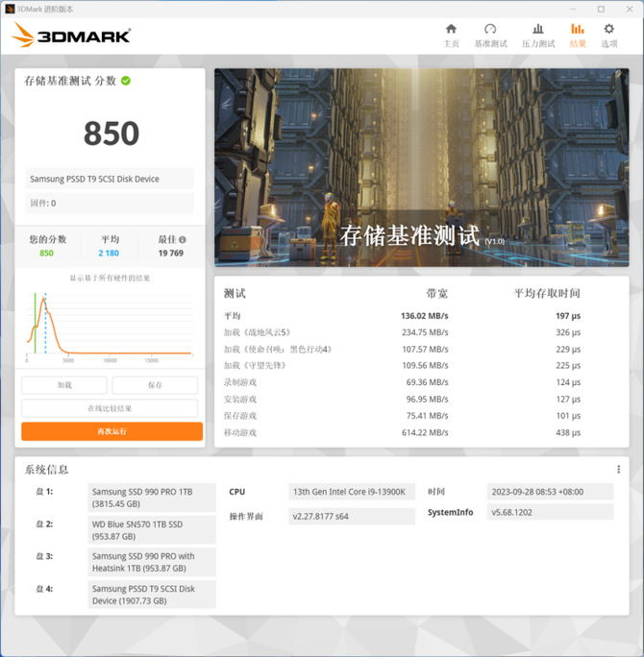Screen dimensions: 644x657
Task: Click the CPU value 13th Gen Intel Core i9-13900K
Action: [352, 492]
